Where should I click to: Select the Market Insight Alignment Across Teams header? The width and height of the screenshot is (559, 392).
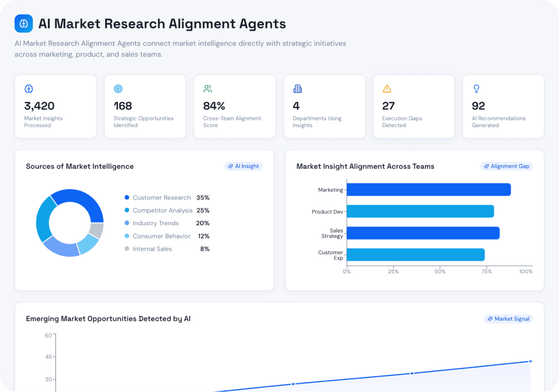(x=365, y=166)
